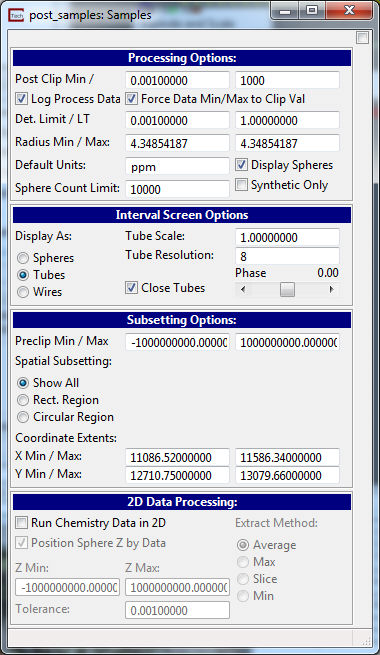The image size is (380, 655).
Task: Click Y Max field 13079.66
Action: point(287,475)
